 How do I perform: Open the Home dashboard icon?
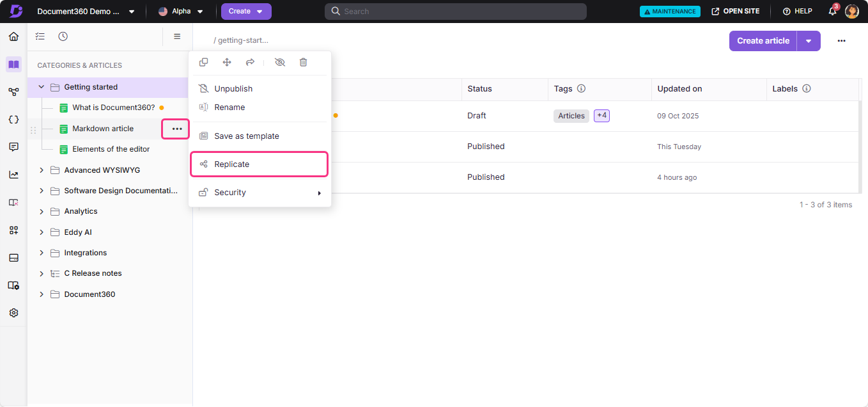[x=13, y=36]
